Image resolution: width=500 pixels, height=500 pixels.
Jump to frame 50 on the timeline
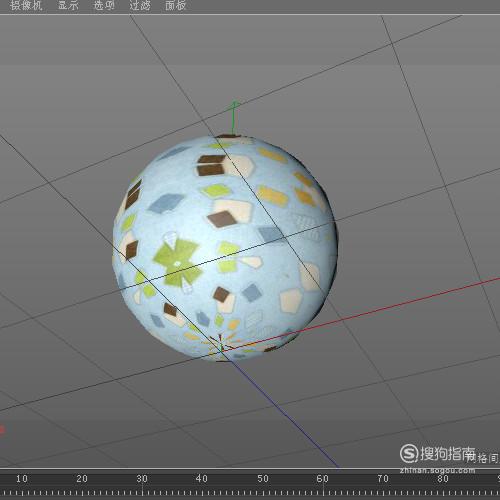click(263, 479)
